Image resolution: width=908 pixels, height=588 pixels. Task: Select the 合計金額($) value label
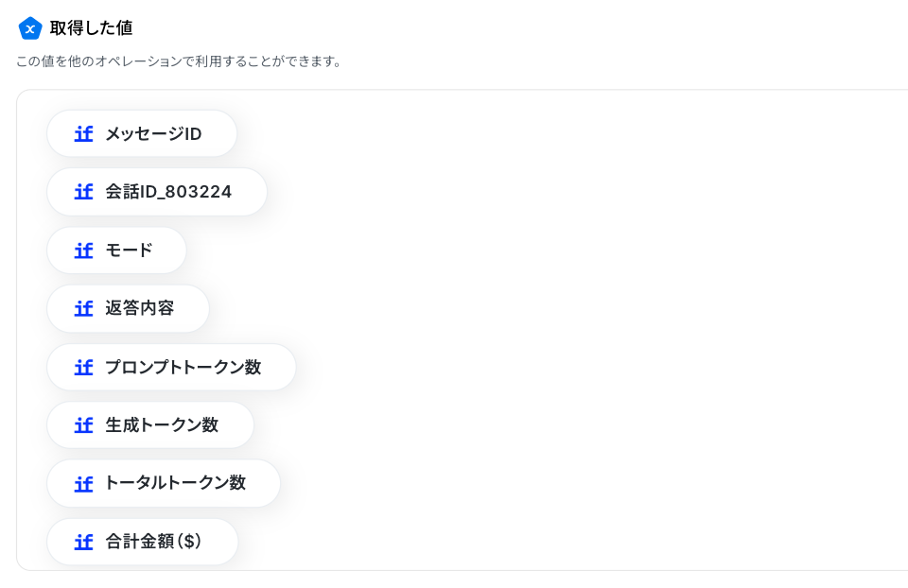153,542
